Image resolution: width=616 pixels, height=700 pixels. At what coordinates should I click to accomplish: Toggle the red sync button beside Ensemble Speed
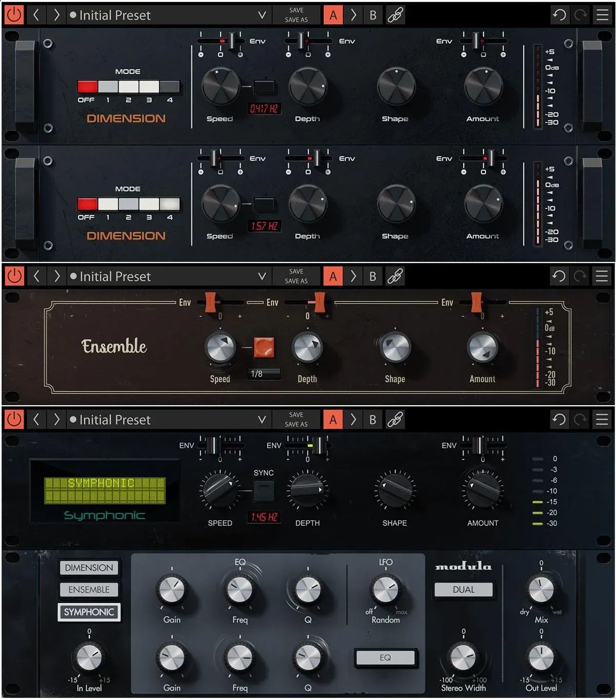264,348
